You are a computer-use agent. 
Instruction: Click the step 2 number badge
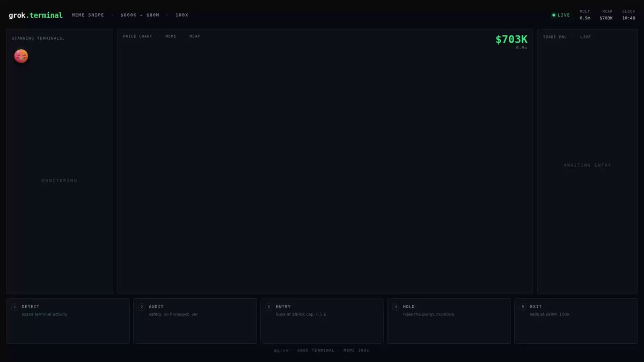coord(142,307)
